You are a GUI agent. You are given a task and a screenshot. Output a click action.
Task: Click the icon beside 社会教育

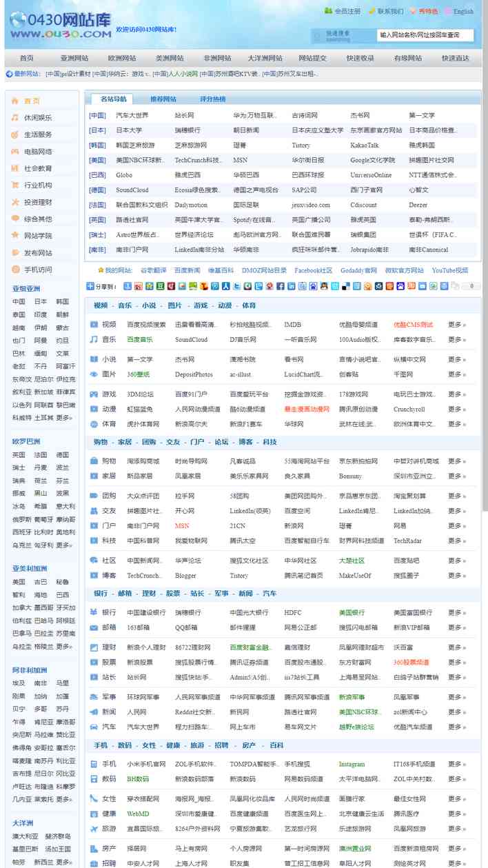coord(14,168)
